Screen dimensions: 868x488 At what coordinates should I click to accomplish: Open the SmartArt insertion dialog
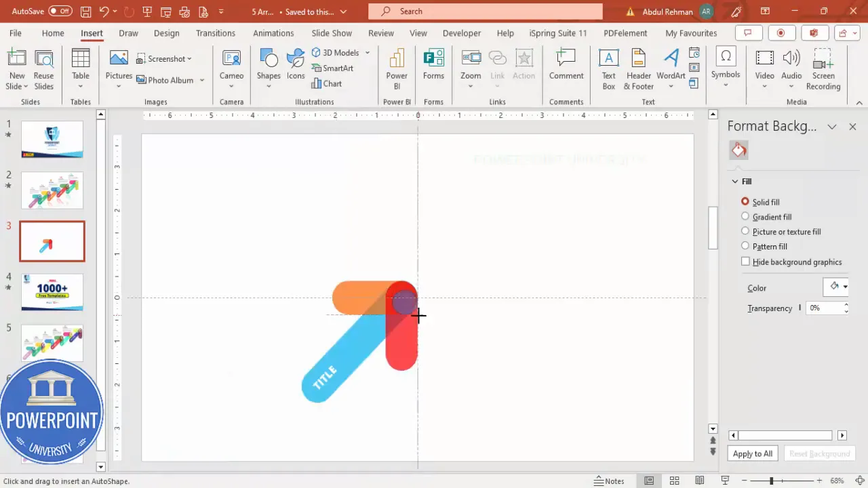tap(332, 68)
